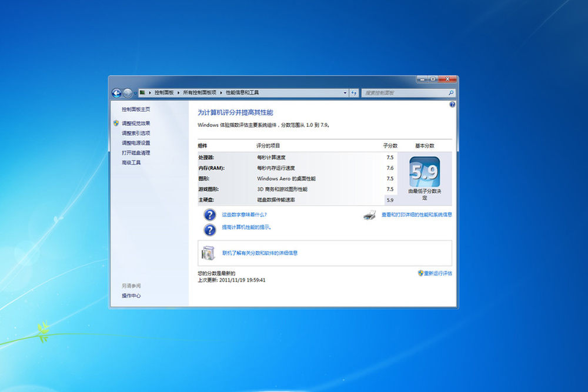Open 调整索引选项 in sidebar

click(x=136, y=133)
